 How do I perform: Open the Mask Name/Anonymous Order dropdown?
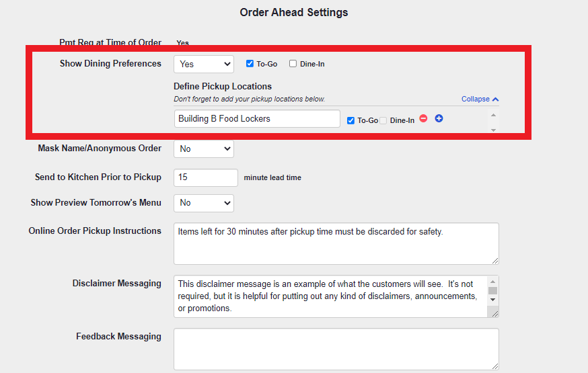point(204,149)
